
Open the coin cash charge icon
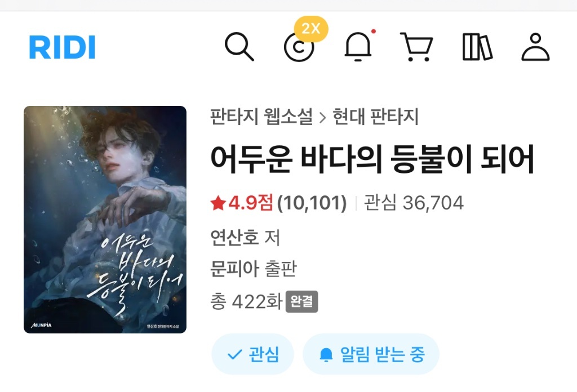[x=299, y=47]
